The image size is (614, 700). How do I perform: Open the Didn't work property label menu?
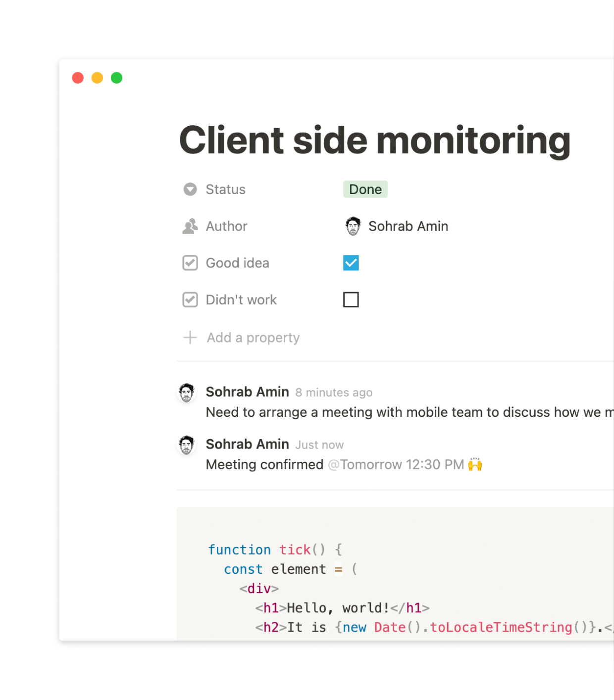pos(241,300)
